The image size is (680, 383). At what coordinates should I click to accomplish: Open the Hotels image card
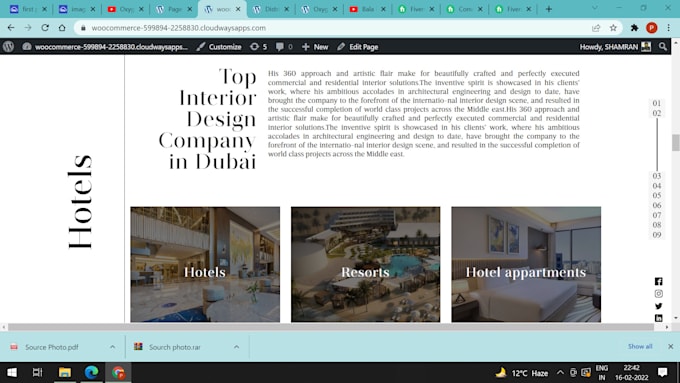(x=205, y=264)
